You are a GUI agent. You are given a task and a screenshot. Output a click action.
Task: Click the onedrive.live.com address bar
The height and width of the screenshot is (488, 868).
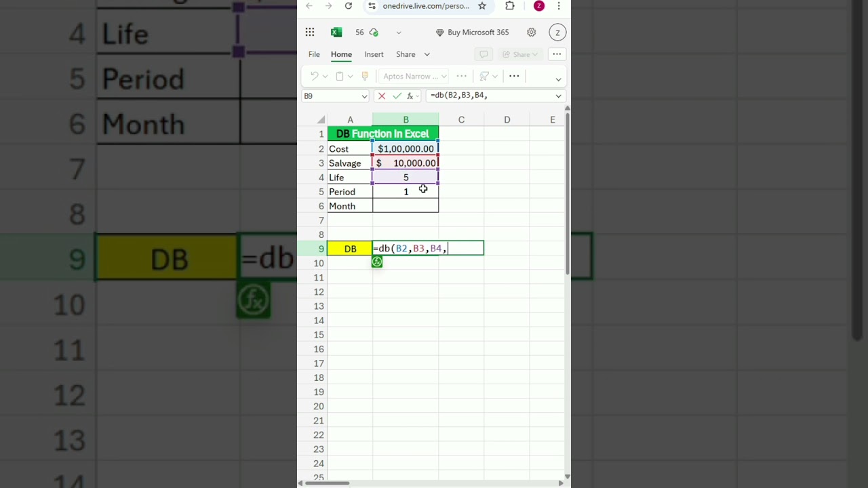click(426, 6)
